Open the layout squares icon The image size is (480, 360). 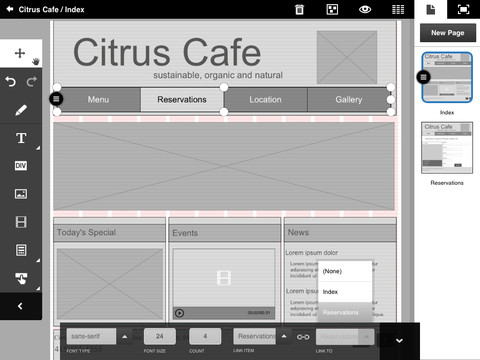point(332,9)
